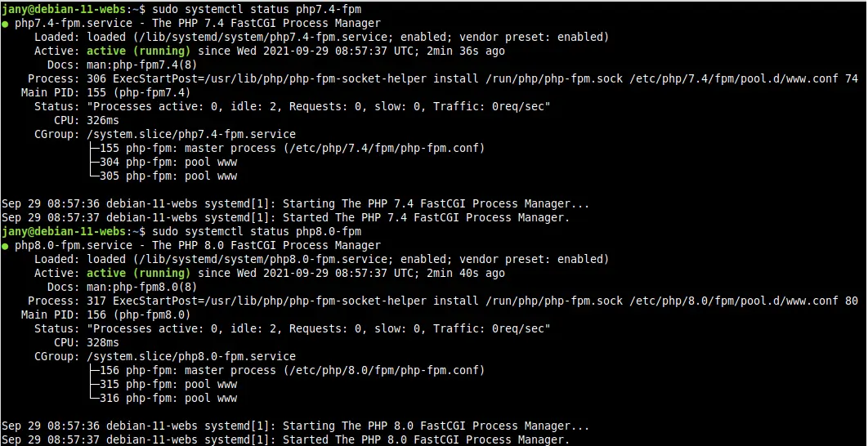The width and height of the screenshot is (868, 446).
Task: Click the green 'active (running)' text for PHP 8.0
Action: tap(138, 274)
